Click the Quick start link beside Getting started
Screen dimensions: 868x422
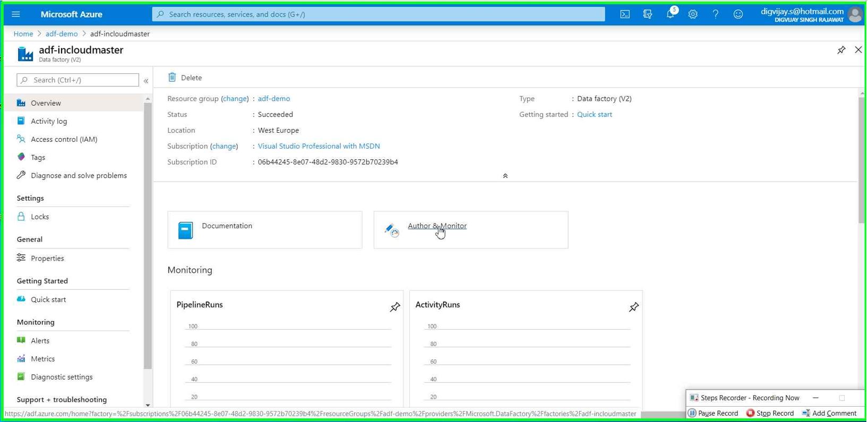[x=595, y=114]
